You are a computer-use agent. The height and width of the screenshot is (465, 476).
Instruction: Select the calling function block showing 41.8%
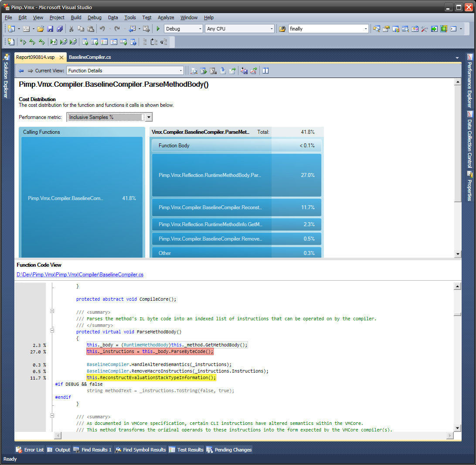82,197
